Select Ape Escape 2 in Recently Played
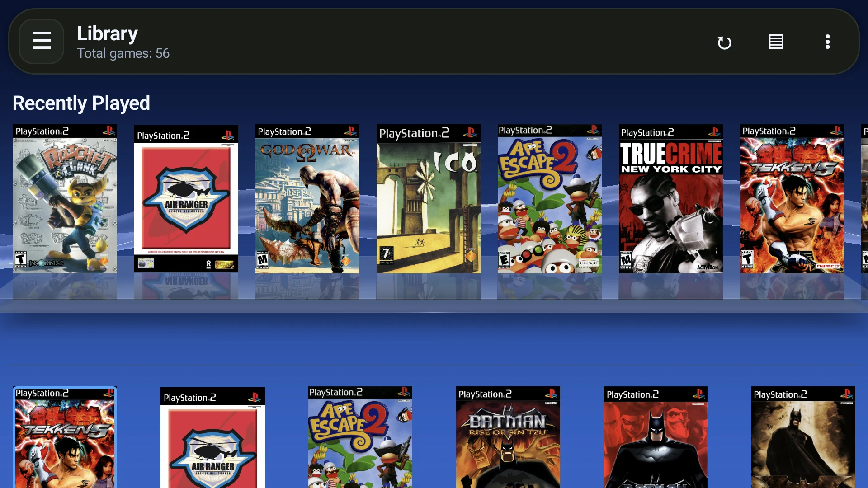 point(550,199)
